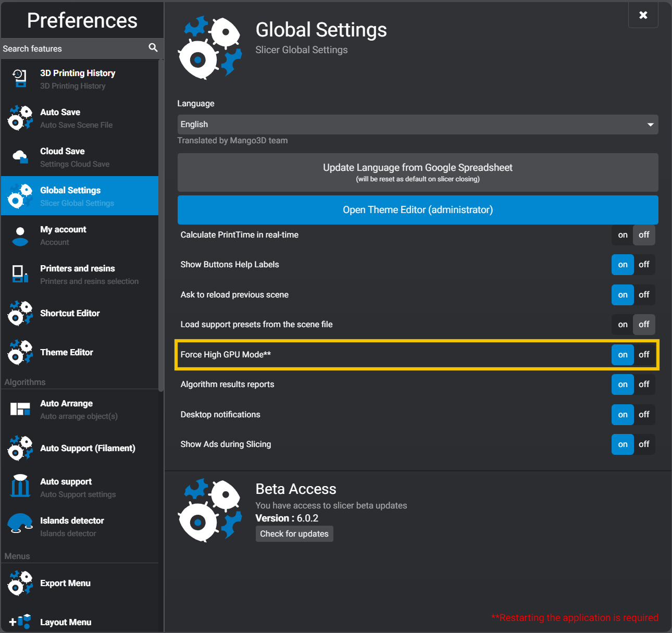This screenshot has height=633, width=672.
Task: Open the Language dropdown
Action: (651, 125)
